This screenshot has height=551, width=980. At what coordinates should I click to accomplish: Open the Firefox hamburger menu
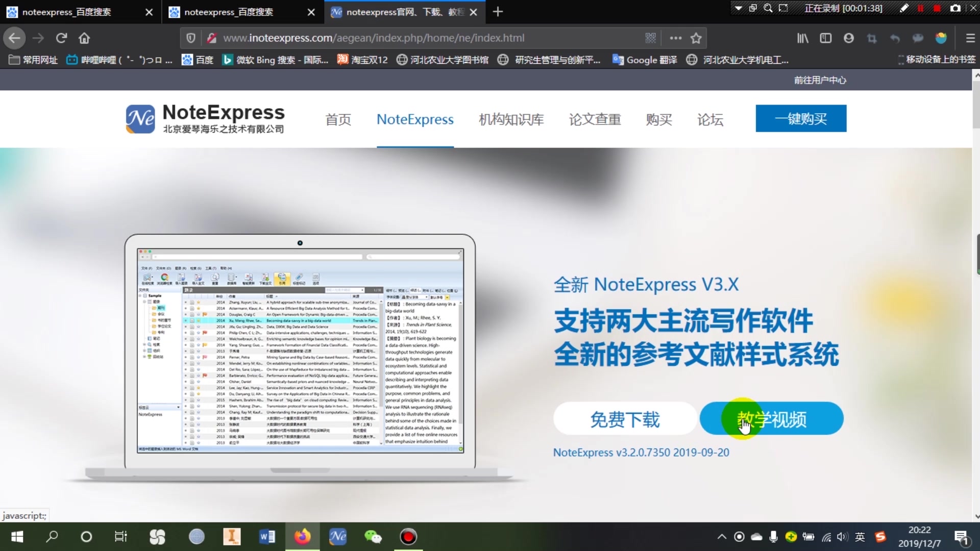pos(970,38)
